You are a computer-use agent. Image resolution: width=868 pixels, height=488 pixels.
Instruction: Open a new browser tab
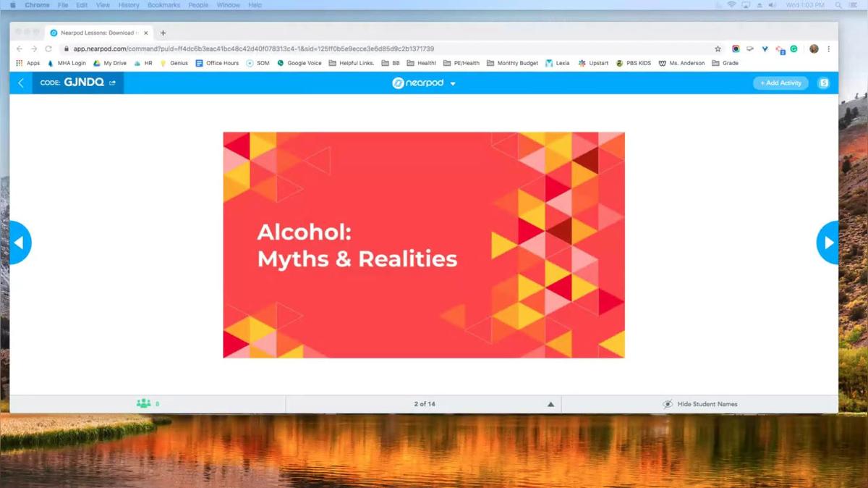(163, 33)
